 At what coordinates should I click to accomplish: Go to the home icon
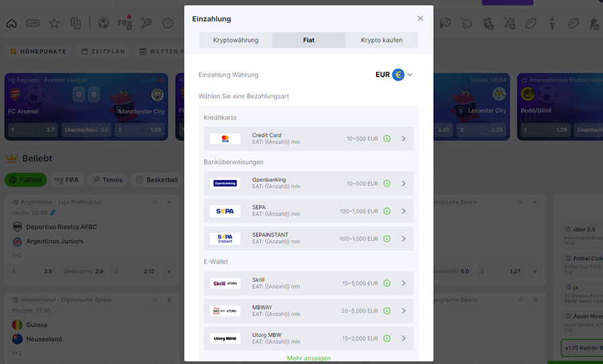pos(11,24)
